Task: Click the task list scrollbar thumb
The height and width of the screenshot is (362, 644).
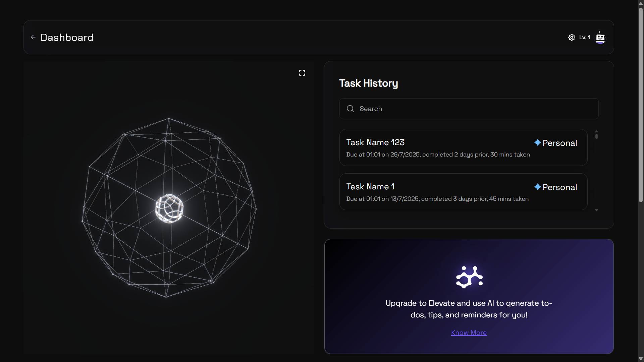Action: [x=596, y=136]
